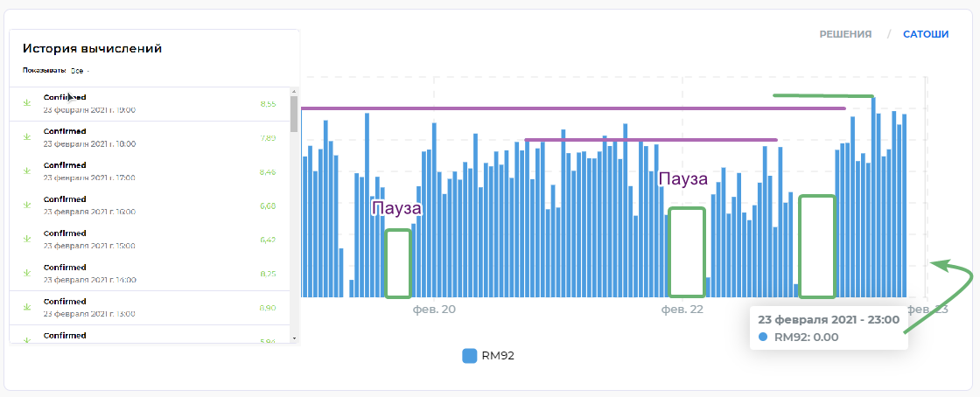Click the 'История вычислений' heading
This screenshot has height=397, width=980.
click(x=93, y=49)
